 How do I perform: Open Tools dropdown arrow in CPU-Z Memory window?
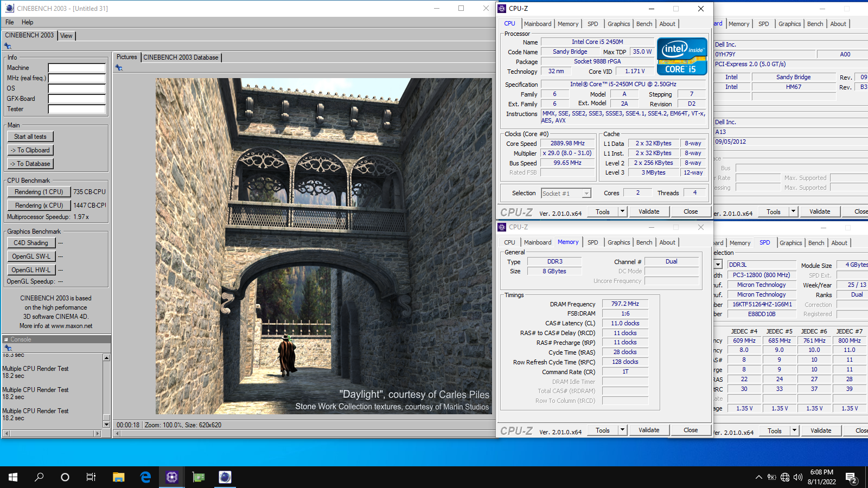622,430
